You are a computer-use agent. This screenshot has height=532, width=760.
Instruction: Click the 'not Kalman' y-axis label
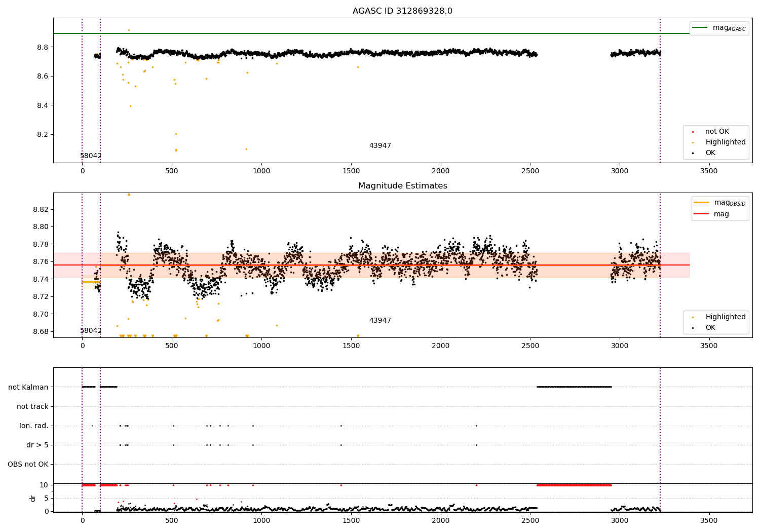point(28,387)
